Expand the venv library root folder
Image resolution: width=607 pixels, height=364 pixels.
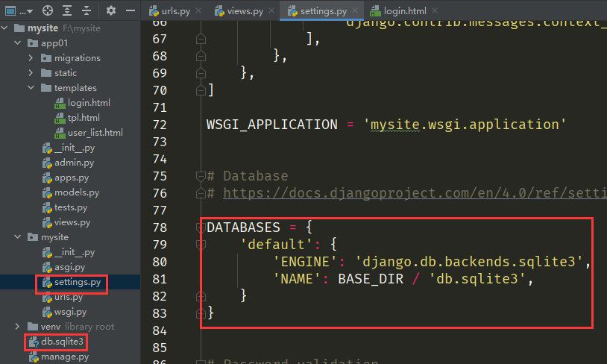(17, 327)
